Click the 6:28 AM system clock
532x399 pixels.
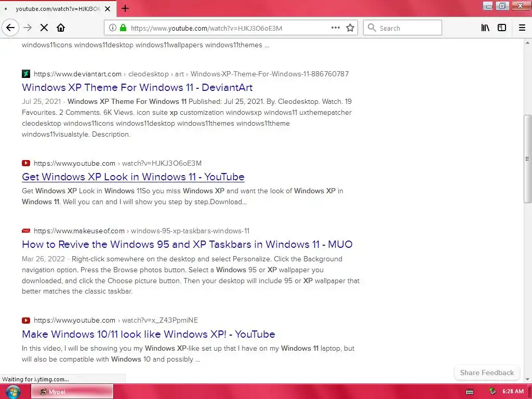coord(513,392)
